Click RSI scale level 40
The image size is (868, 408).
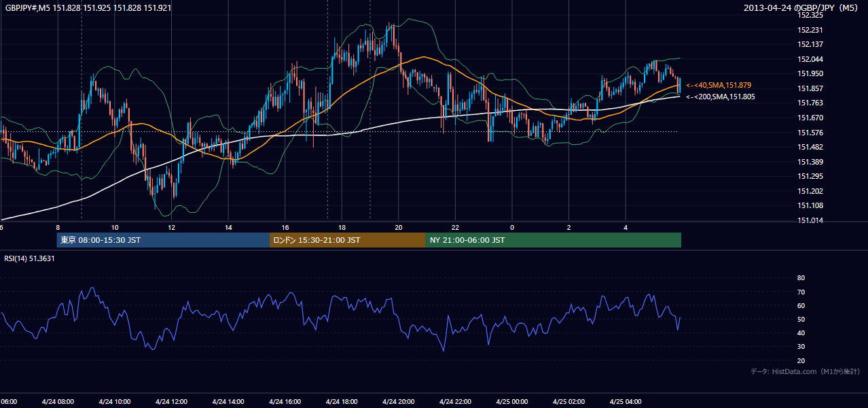click(801, 333)
